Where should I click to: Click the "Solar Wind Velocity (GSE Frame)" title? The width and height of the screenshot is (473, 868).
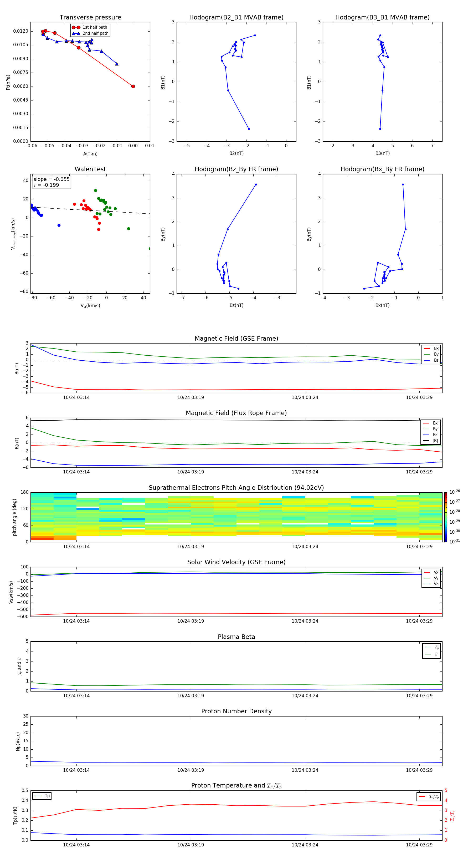pyautogui.click(x=236, y=562)
